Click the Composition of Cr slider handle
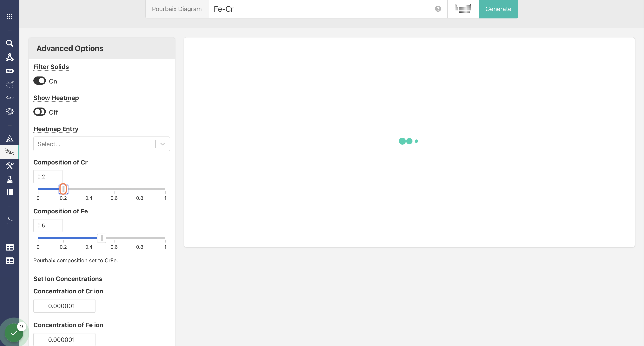Viewport: 644px width, 346px height. click(63, 189)
